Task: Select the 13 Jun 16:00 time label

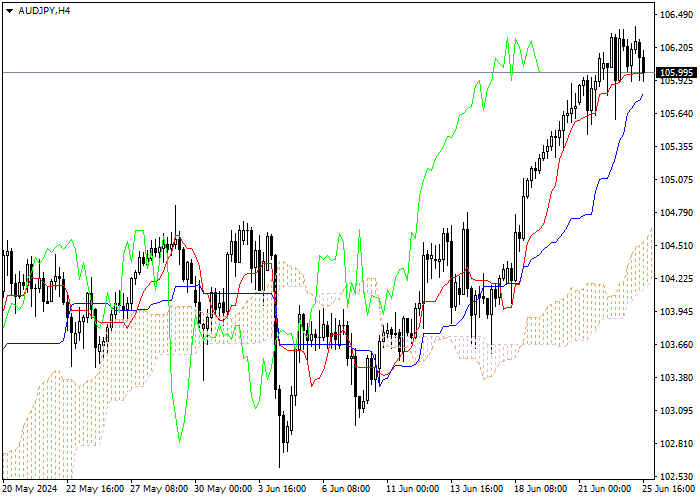Action: (x=476, y=489)
